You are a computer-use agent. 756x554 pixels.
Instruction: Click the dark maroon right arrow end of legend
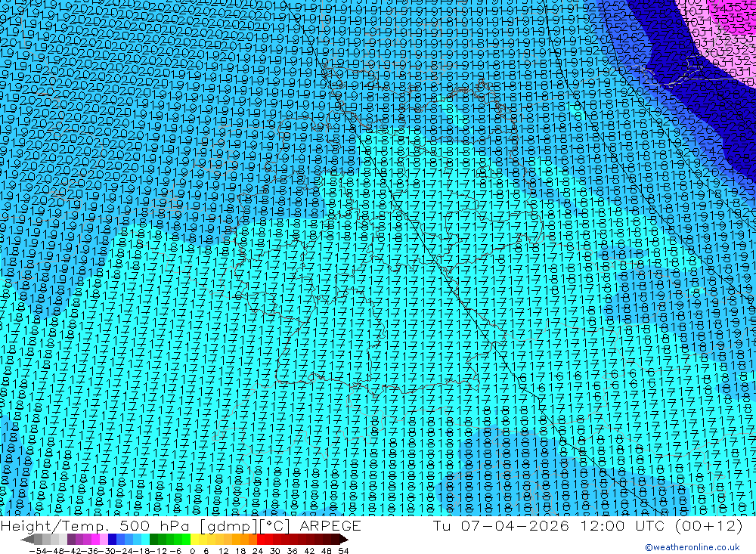tap(344, 540)
